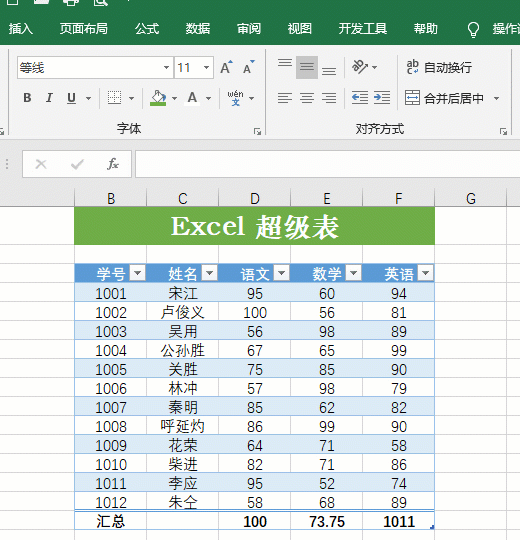
Task: Open the 等线 font name combo box
Action: click(x=95, y=68)
